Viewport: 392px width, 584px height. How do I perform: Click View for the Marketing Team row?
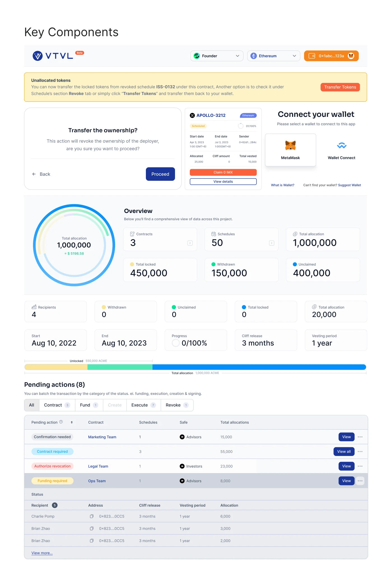pyautogui.click(x=346, y=437)
